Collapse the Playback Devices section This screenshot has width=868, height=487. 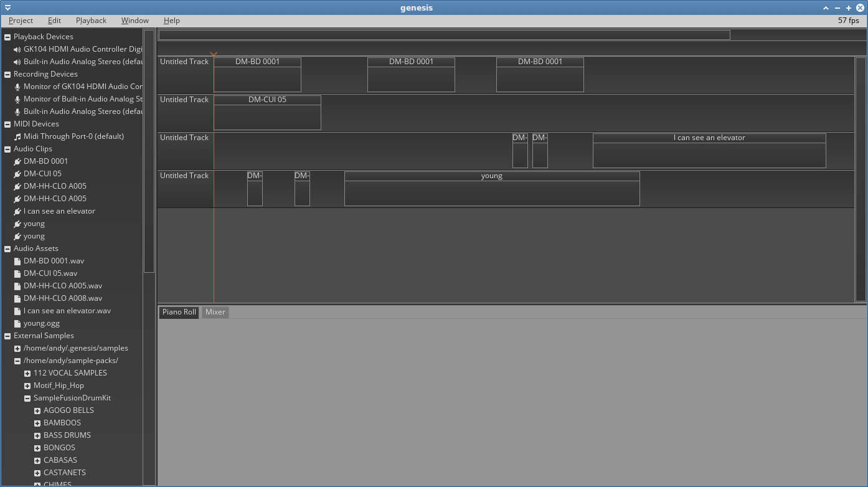coord(7,36)
